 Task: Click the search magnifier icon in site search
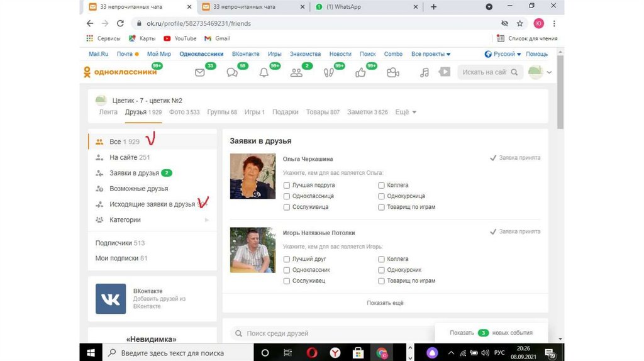point(514,72)
